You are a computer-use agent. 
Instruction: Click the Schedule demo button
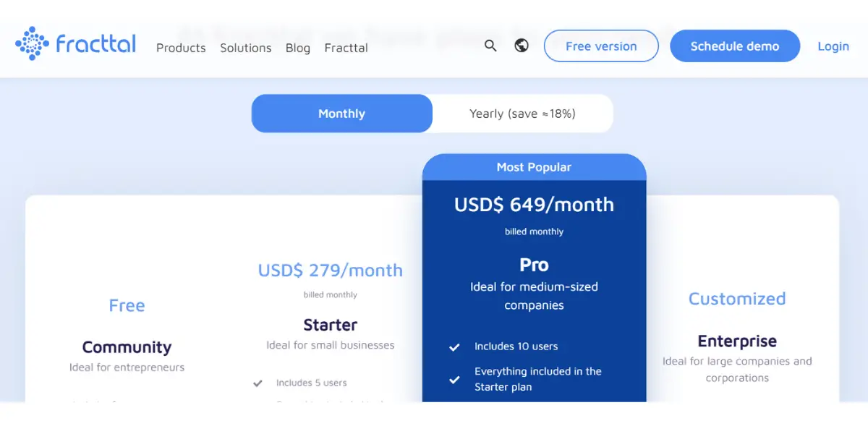[x=735, y=46]
